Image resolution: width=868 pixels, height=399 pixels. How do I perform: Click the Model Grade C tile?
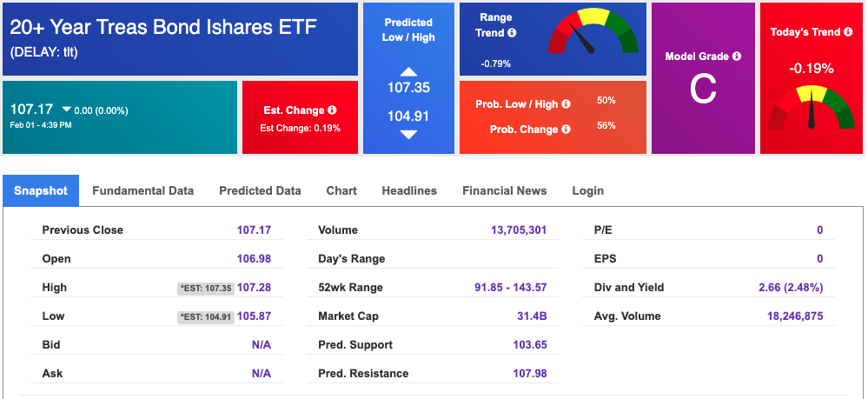(703, 78)
